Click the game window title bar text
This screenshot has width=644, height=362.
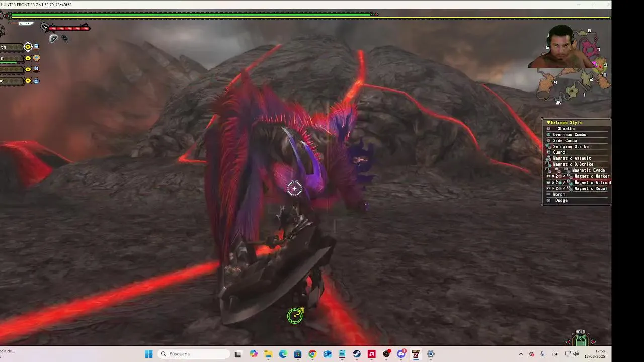tap(36, 5)
